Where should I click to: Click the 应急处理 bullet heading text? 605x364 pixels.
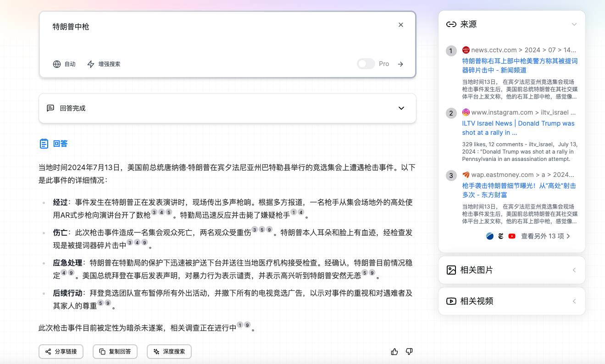pyautogui.click(x=67, y=263)
